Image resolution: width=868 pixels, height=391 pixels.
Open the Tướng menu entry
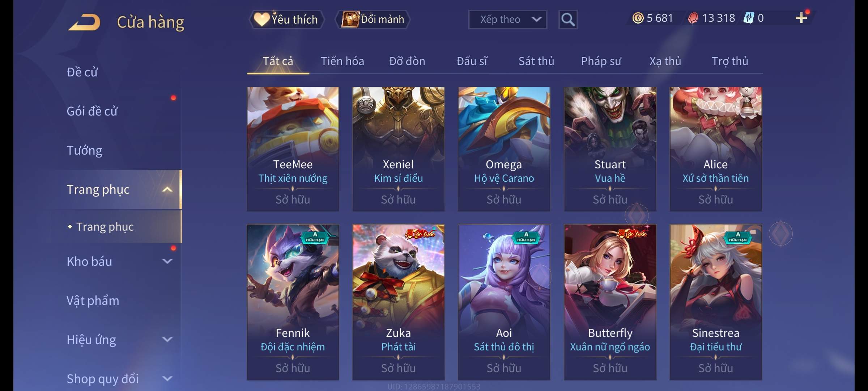84,150
